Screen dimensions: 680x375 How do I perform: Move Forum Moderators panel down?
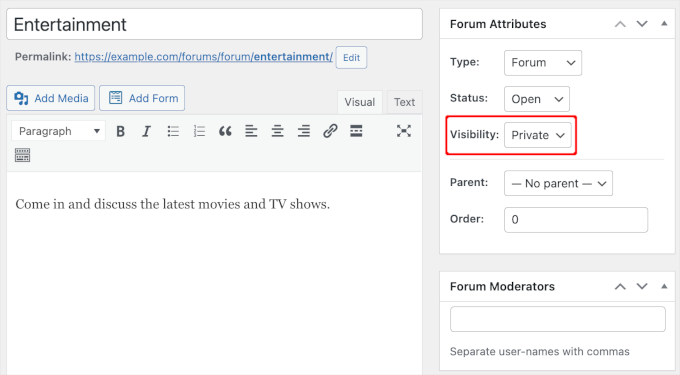642,287
